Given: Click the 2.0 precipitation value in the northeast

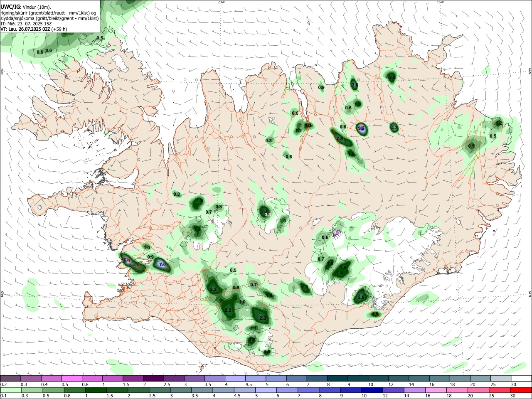Looking at the screenshot, I should pos(392,77).
